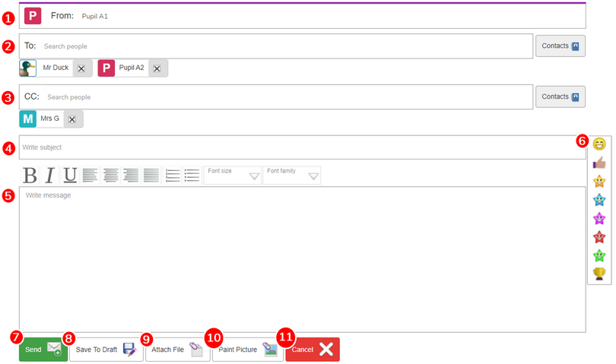Insert the grinning smiley emoji

[x=599, y=144]
